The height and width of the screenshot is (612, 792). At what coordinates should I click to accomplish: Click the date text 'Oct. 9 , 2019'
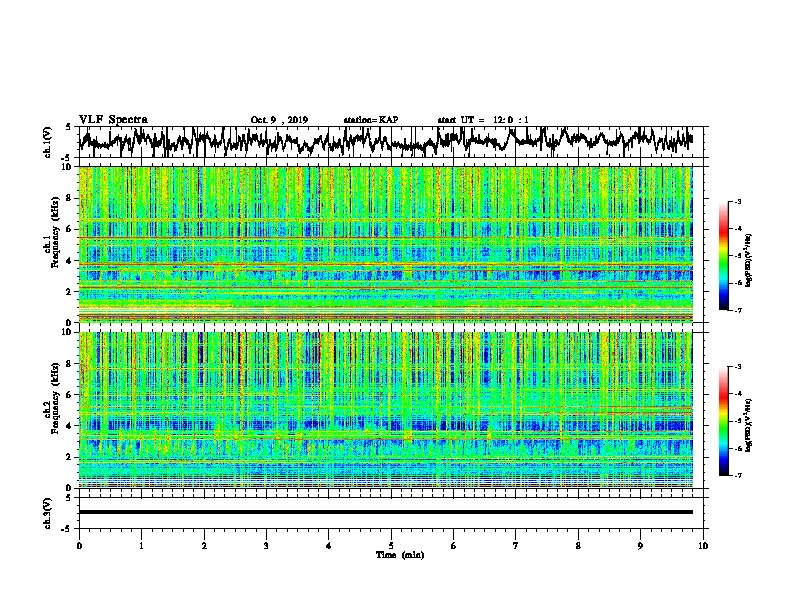coord(279,120)
